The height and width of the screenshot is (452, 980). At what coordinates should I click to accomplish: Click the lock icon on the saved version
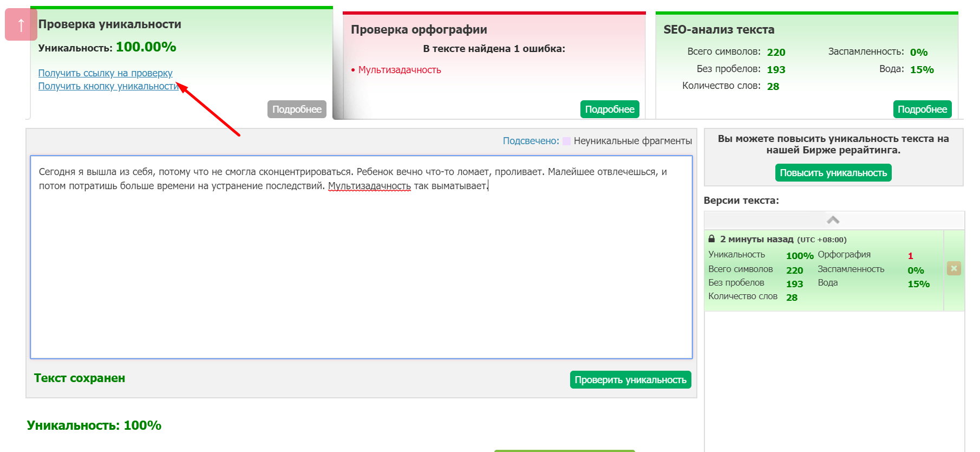point(711,239)
